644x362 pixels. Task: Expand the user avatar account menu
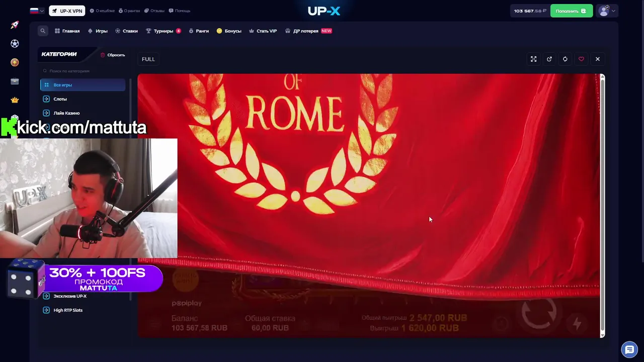point(606,11)
